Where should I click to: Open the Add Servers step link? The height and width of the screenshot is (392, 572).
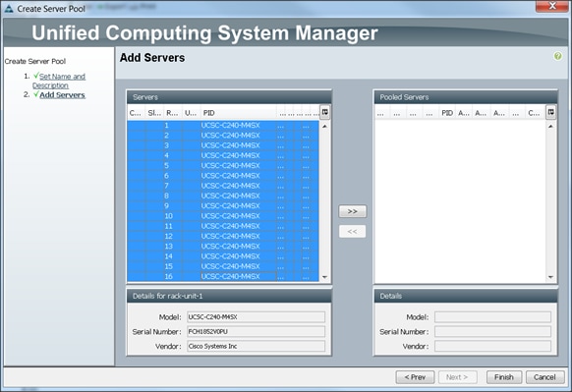(62, 95)
